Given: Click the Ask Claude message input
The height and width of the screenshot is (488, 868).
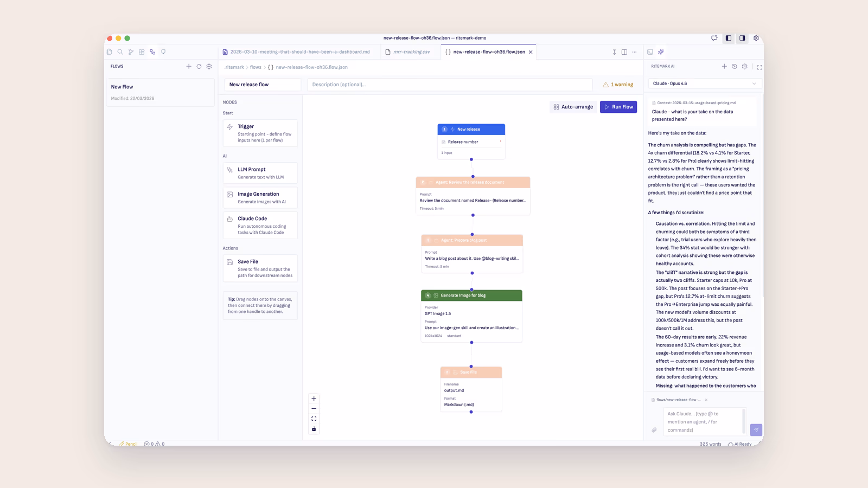Looking at the screenshot, I should (704, 422).
